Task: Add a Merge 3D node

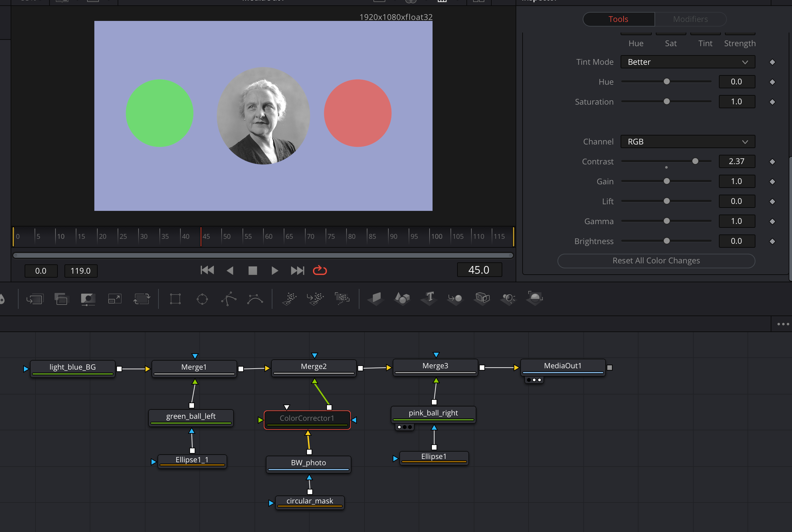Action: click(455, 299)
